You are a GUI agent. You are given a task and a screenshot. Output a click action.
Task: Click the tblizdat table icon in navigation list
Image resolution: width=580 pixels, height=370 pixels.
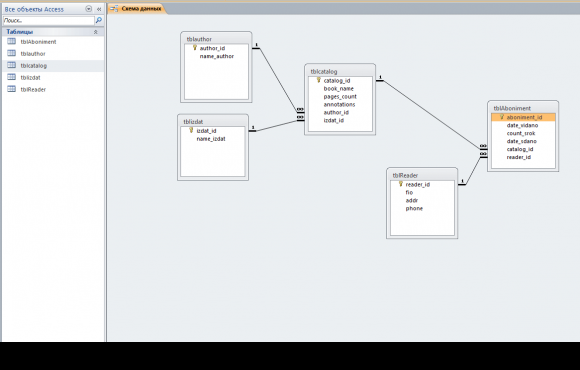(11, 77)
